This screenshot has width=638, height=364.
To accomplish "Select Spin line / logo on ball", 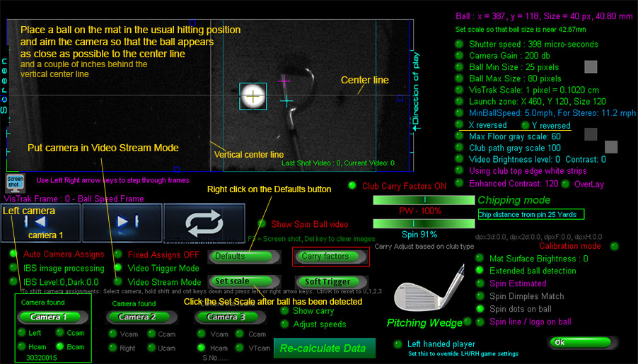I will coord(480,322).
